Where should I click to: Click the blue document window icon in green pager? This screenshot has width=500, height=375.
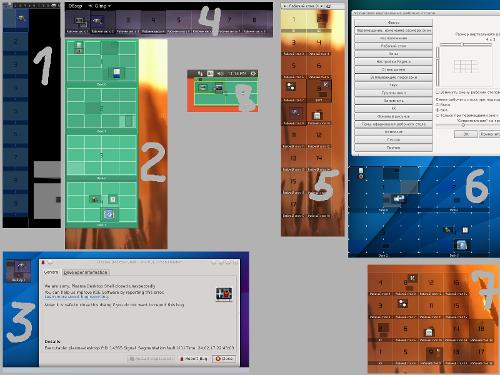pos(117,73)
